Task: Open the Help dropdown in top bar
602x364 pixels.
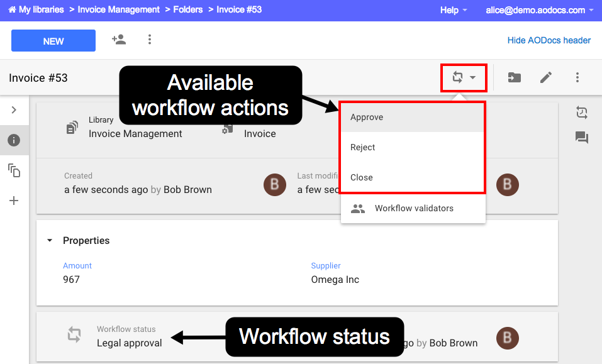Action: point(454,10)
